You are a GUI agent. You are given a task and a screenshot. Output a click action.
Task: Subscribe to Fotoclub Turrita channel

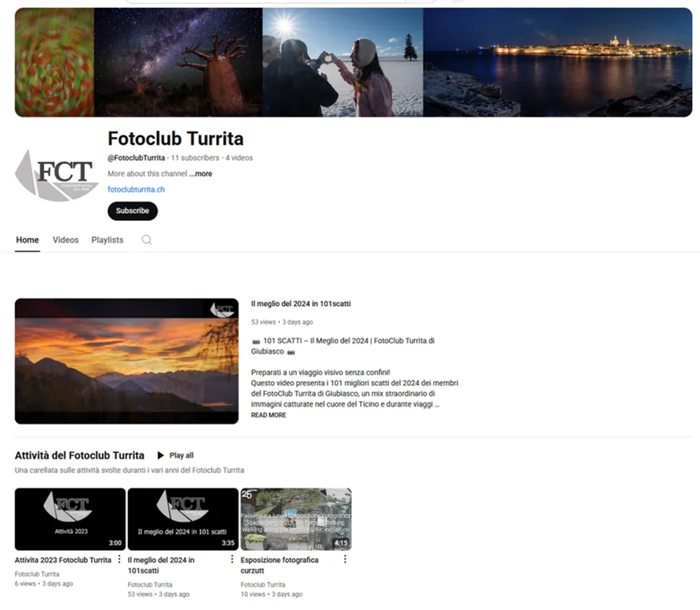point(133,211)
